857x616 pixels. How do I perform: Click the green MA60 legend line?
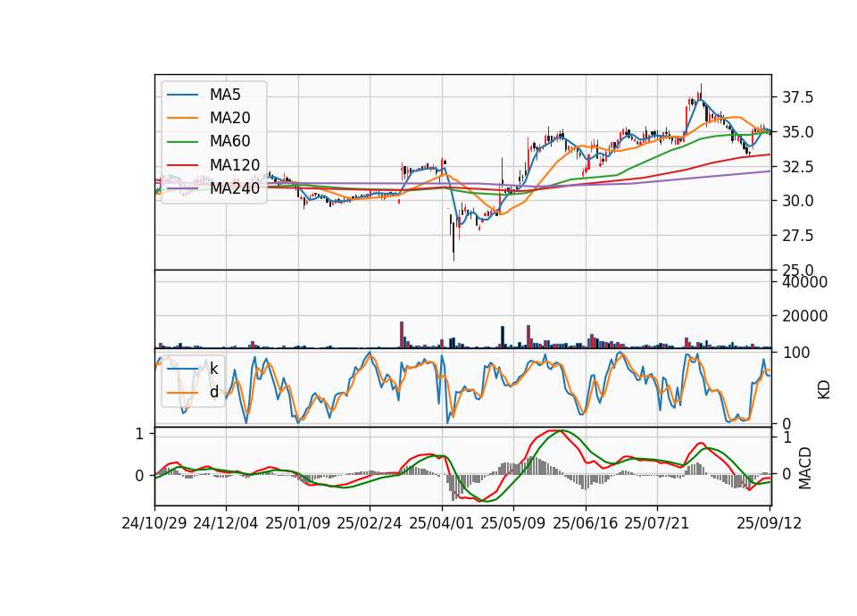(182, 142)
